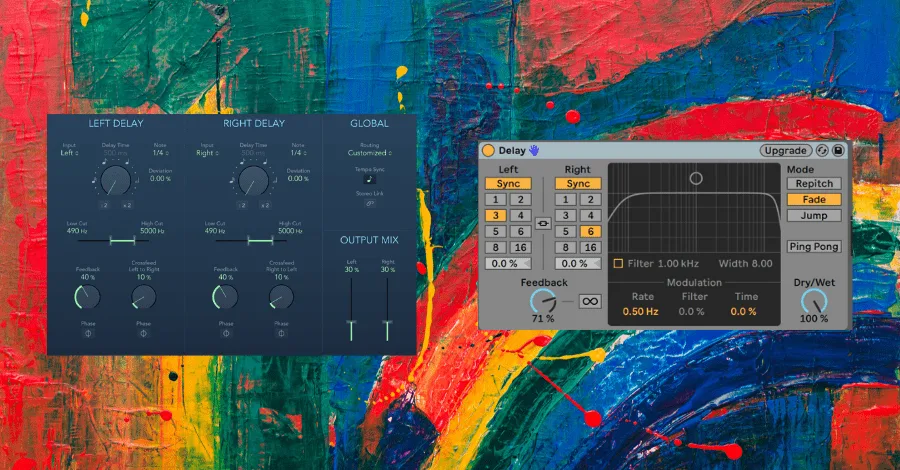This screenshot has height=470, width=900.
Task: Click the Right Delay halve time :2 button
Action: 242,205
